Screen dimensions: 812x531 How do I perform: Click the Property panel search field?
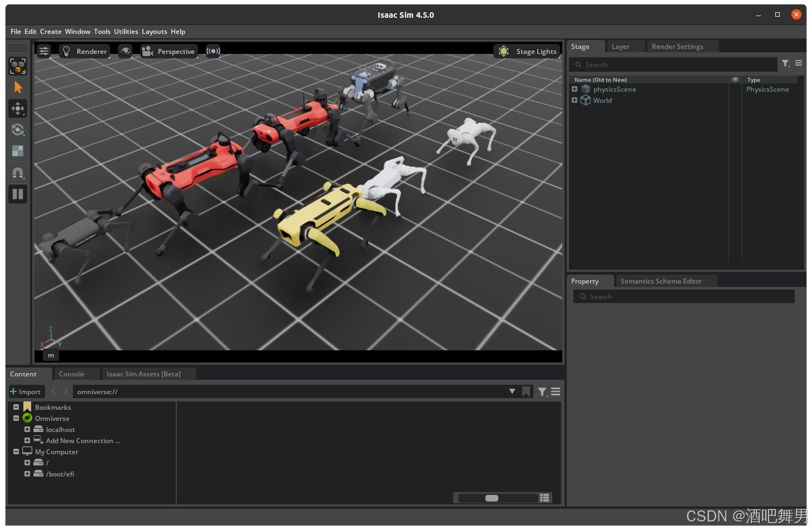click(684, 297)
